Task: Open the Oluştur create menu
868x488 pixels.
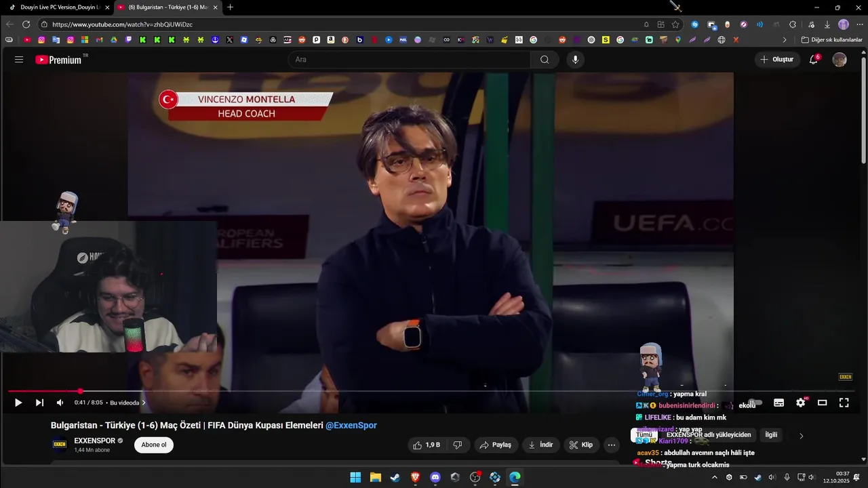Action: click(x=777, y=60)
